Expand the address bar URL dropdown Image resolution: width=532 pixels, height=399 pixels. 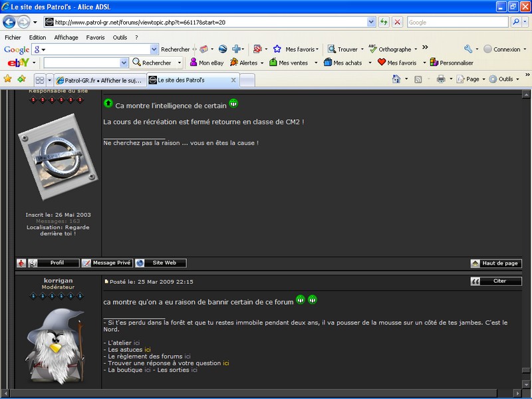tap(371, 23)
